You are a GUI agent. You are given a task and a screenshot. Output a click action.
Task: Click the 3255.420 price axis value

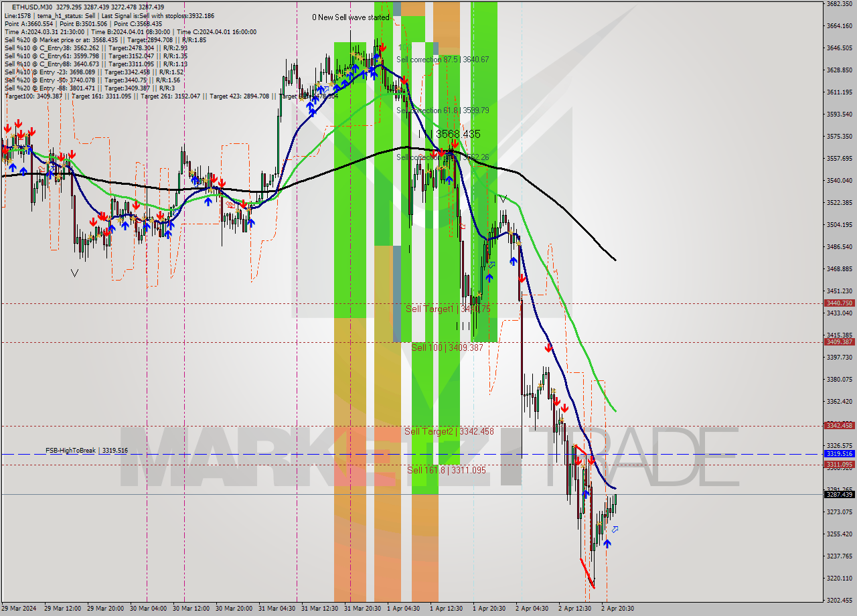pos(840,534)
